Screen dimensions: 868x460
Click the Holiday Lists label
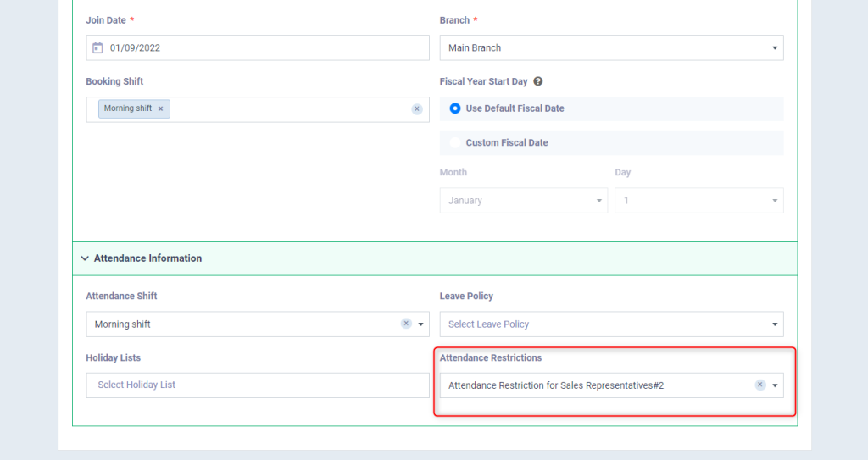tap(113, 357)
